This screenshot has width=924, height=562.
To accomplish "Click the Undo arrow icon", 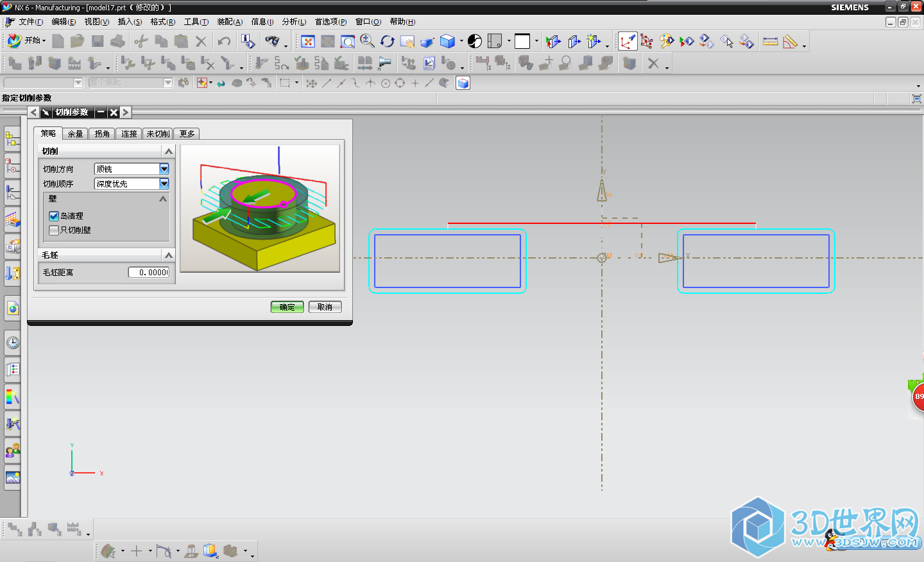I will [224, 41].
